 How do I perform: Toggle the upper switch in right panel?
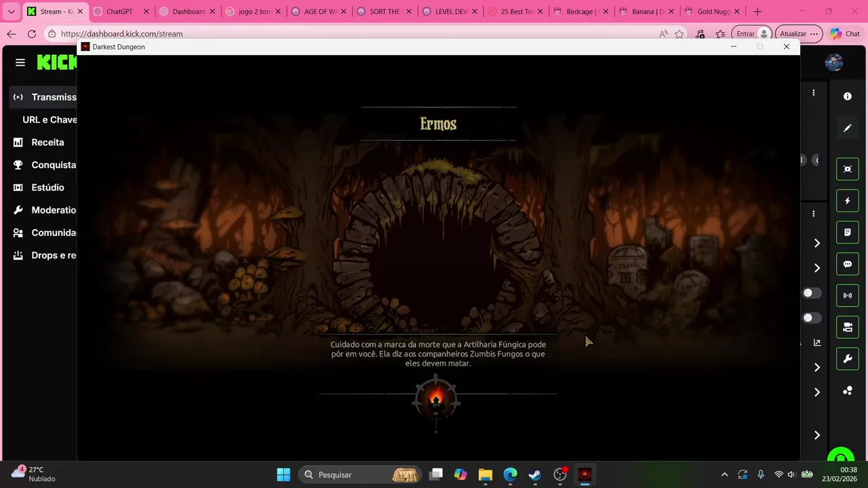(x=812, y=293)
